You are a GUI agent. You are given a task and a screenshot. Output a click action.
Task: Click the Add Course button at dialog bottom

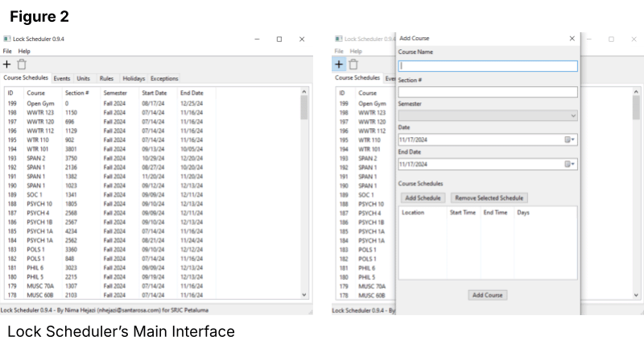pos(487,295)
